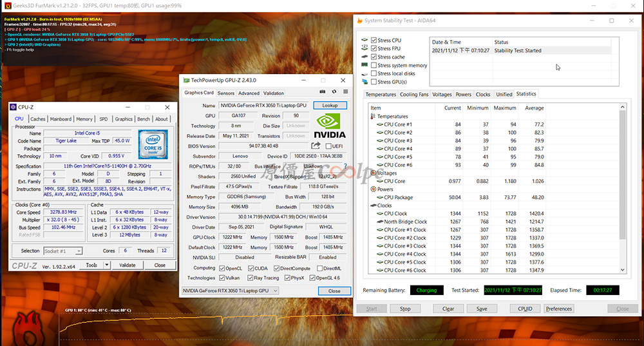Enable the Stress GPU(s) checkbox
644x346 pixels.
[374, 82]
